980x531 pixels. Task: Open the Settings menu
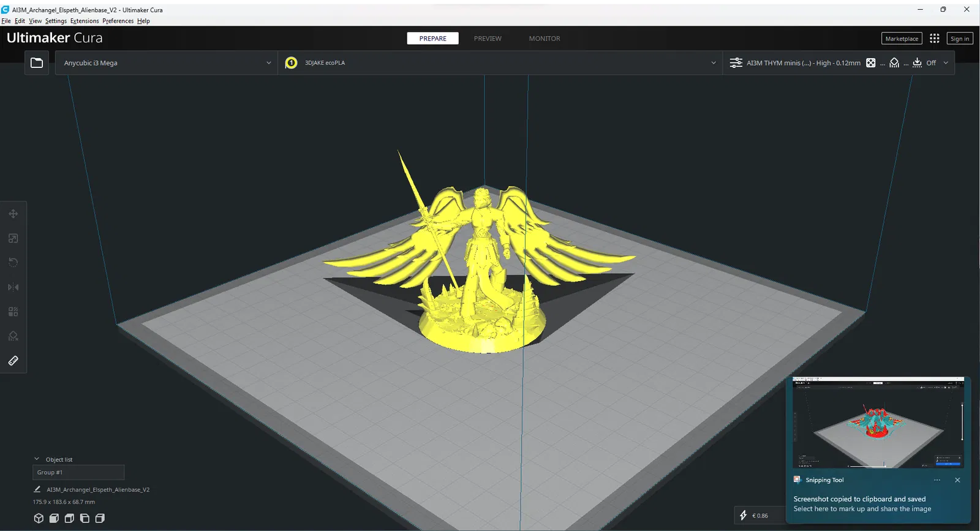(x=56, y=21)
